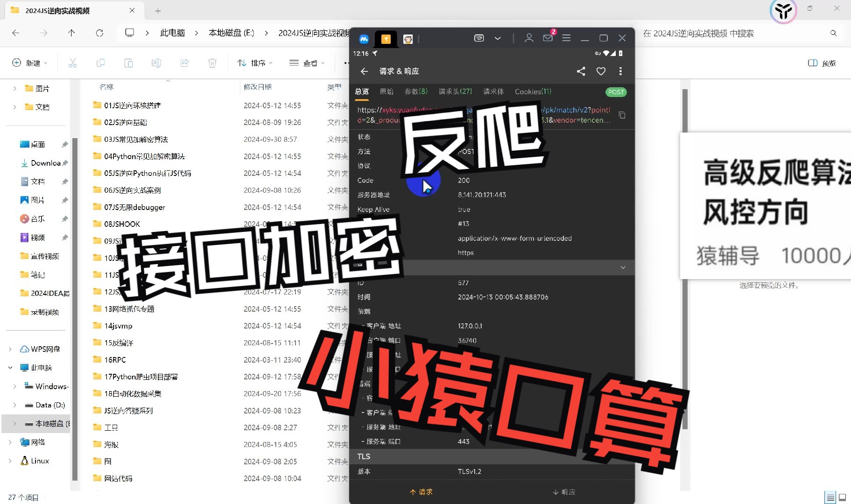Click the Delete trash icon in Explorer toolbar

pos(212,63)
